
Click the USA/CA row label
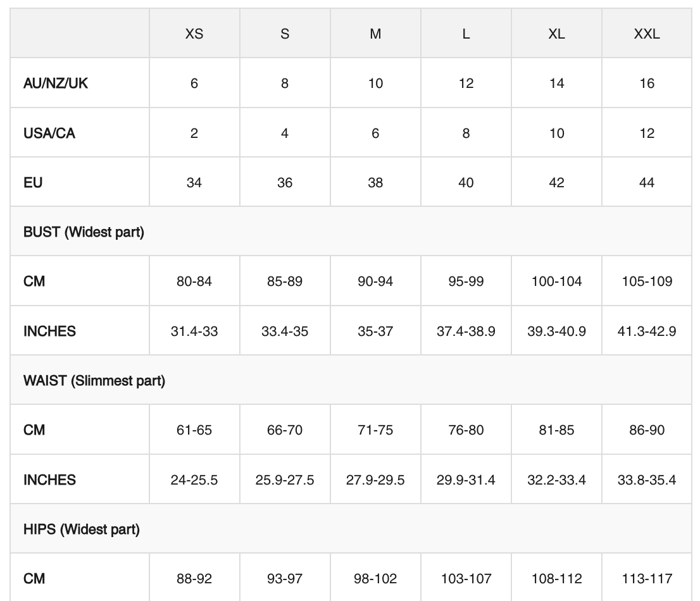pos(49,133)
